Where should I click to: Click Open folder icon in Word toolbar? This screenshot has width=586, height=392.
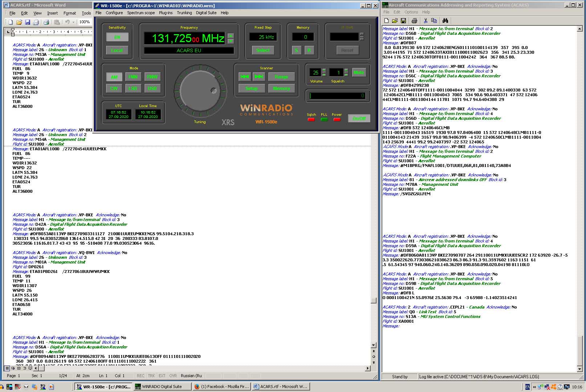coord(19,22)
